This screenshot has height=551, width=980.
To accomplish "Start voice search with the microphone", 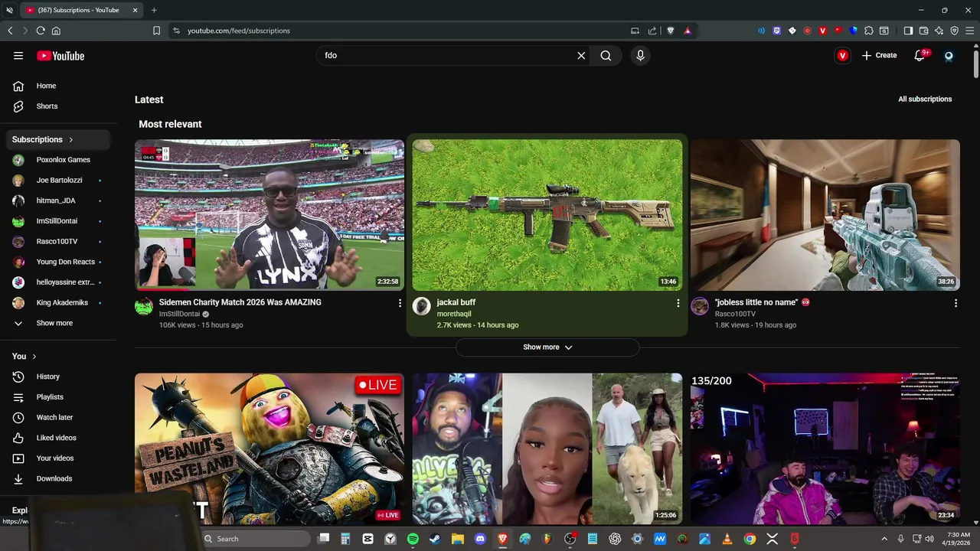I will 640,55.
